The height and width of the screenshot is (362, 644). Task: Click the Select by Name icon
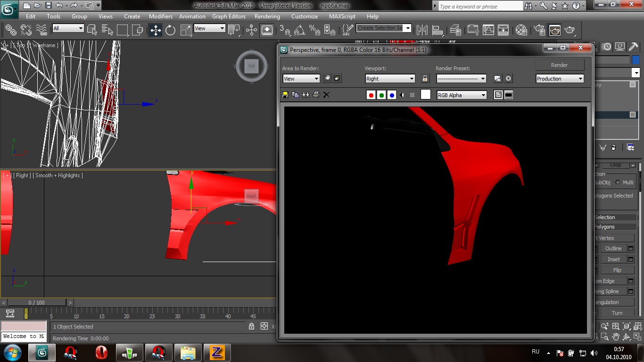[107, 30]
